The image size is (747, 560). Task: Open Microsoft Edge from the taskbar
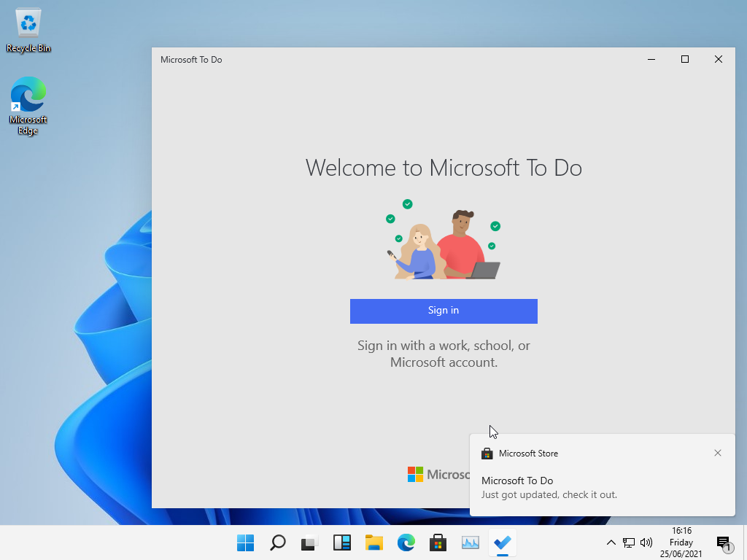(406, 542)
